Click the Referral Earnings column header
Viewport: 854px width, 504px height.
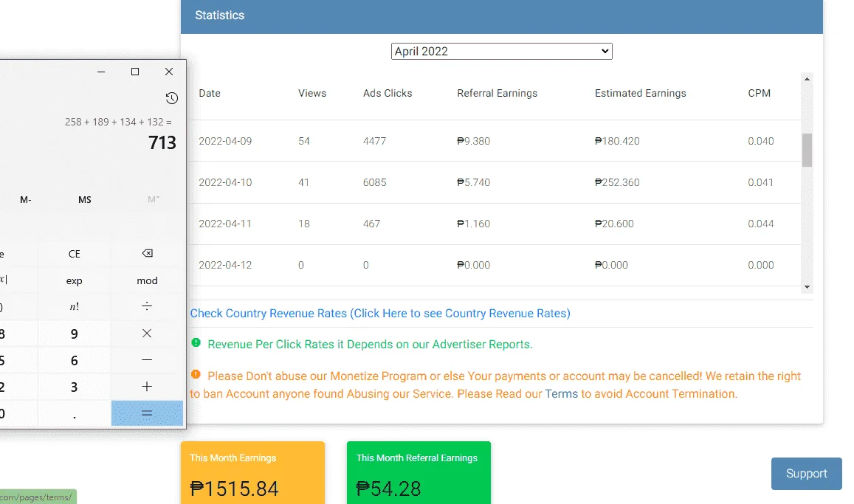pos(497,93)
